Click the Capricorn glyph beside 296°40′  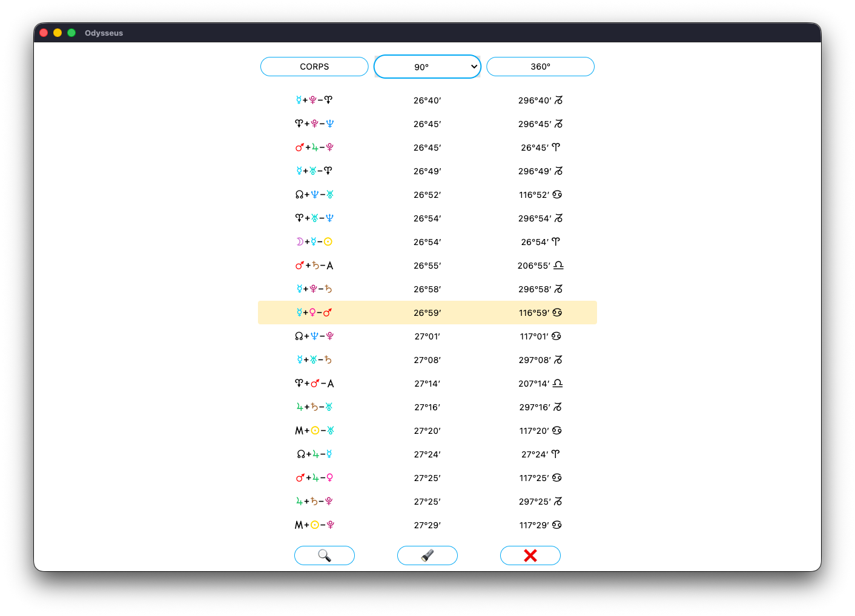pos(558,100)
